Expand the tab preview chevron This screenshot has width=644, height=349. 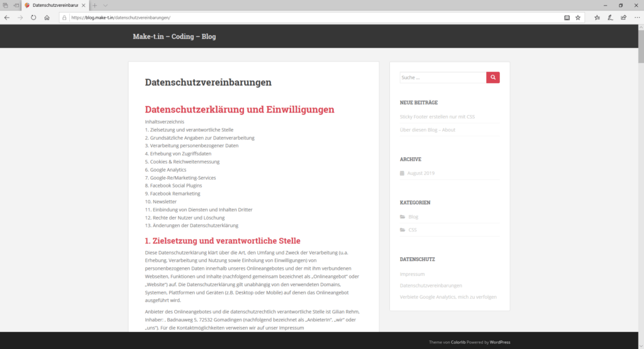[x=106, y=5]
